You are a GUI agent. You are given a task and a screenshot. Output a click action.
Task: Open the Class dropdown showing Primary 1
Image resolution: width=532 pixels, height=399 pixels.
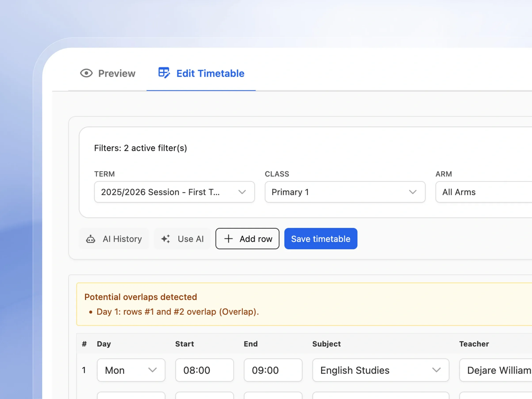[x=345, y=192]
